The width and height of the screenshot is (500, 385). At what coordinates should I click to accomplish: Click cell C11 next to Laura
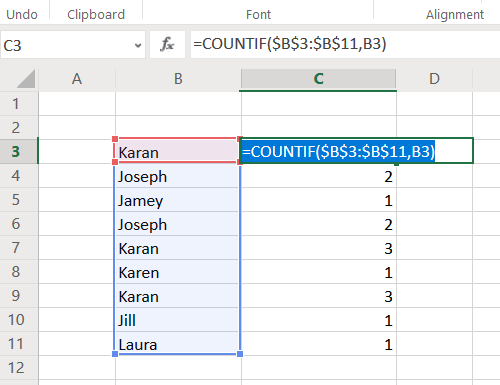(319, 344)
